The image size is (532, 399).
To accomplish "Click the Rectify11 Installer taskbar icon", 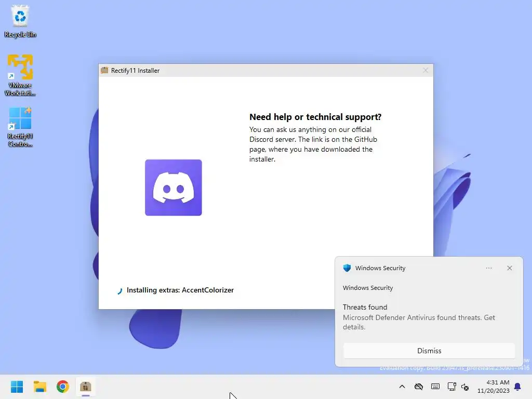I will pyautogui.click(x=86, y=387).
